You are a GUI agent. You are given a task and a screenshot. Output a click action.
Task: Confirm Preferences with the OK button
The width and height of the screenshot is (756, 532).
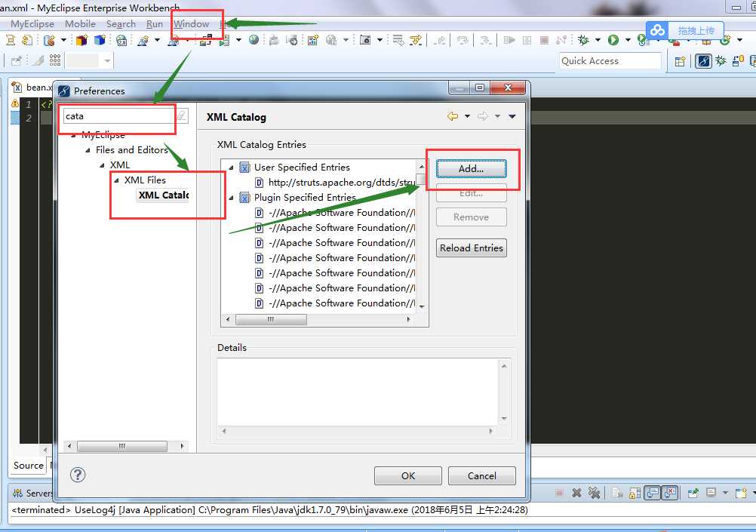coord(408,475)
